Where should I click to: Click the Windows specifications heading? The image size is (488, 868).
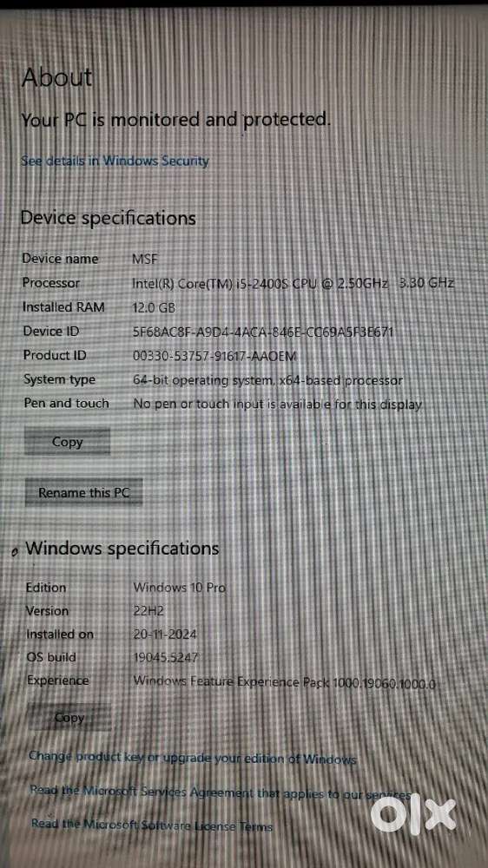[122, 549]
